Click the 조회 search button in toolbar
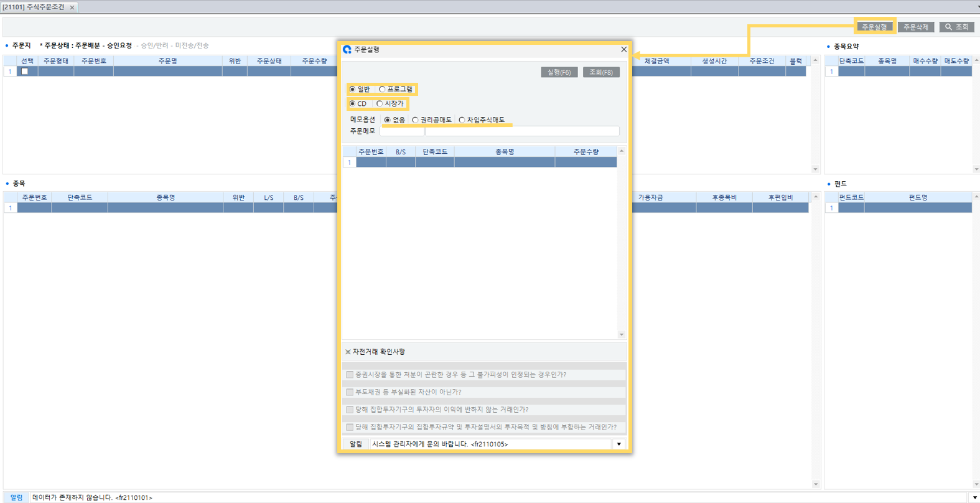This screenshot has height=503, width=980. [x=957, y=27]
